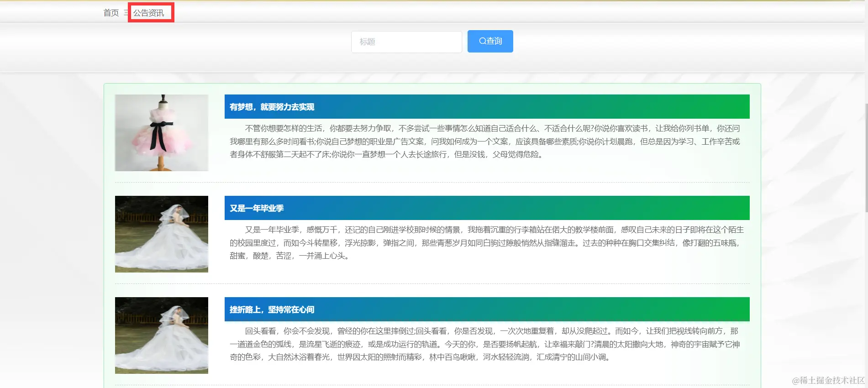Click summary text starting 不管你想要怎样的生活
868x388 pixels.
(x=485, y=142)
